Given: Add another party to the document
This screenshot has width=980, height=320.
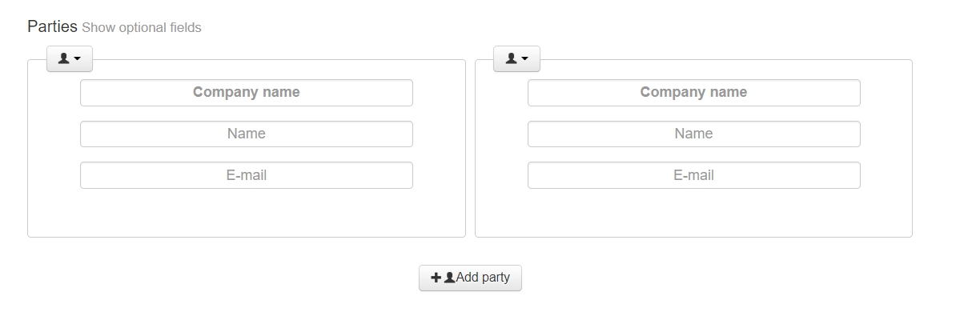Looking at the screenshot, I should [x=470, y=278].
